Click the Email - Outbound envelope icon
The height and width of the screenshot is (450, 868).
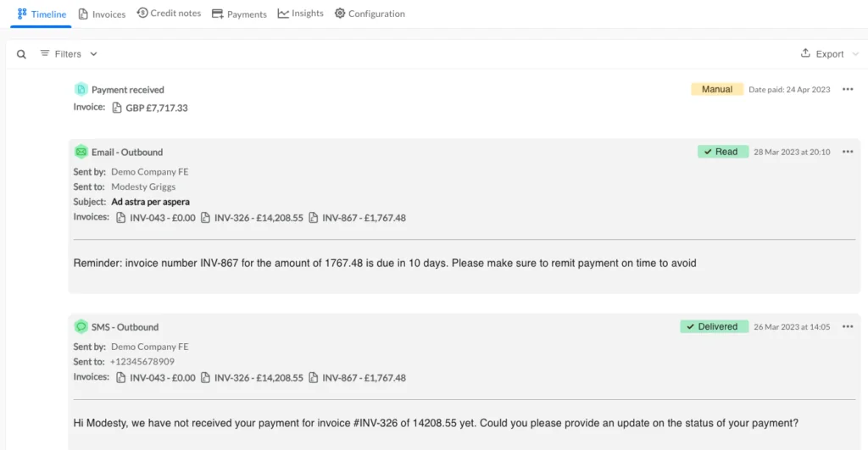coord(81,152)
